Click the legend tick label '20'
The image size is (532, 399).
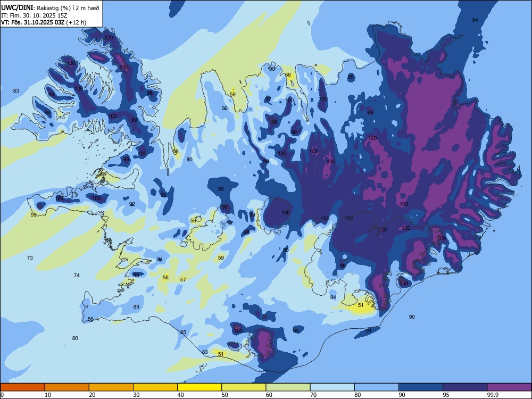coord(92,395)
